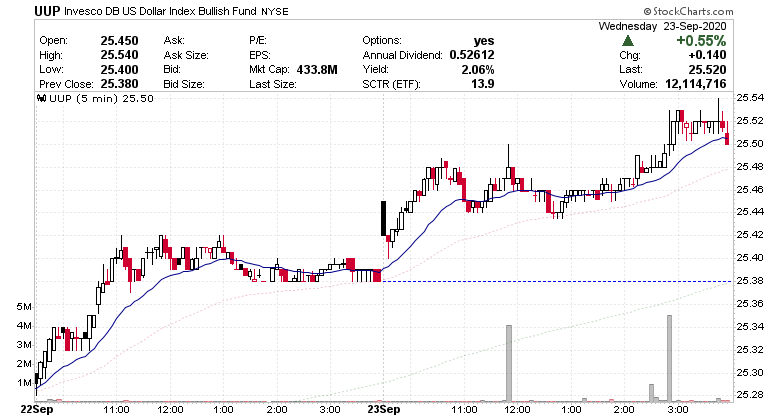
Task: Click the date Wednesday 23-Sep-2020
Action: [662, 26]
